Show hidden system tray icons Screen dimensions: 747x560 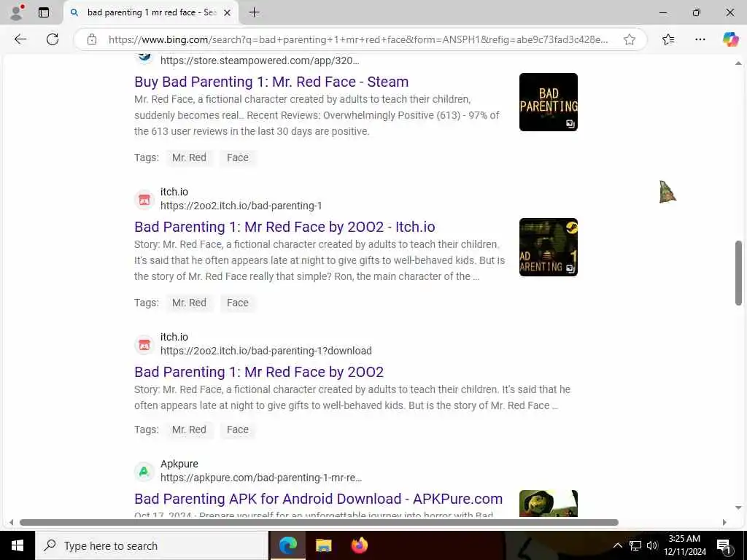pos(617,545)
